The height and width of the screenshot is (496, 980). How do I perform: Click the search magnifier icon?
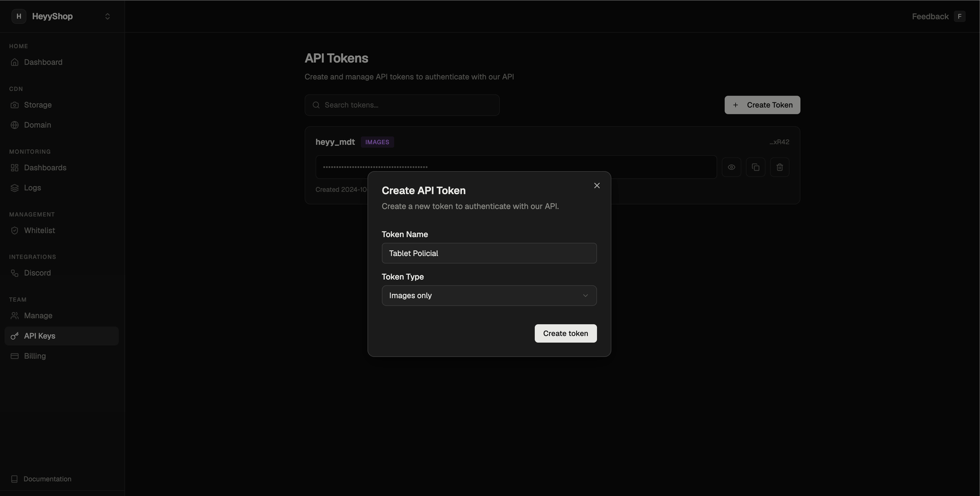coord(316,105)
